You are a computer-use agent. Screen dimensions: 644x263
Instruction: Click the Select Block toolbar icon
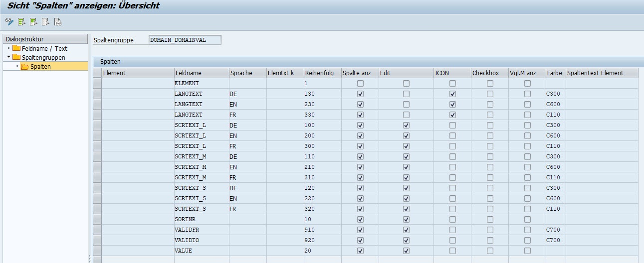click(33, 22)
